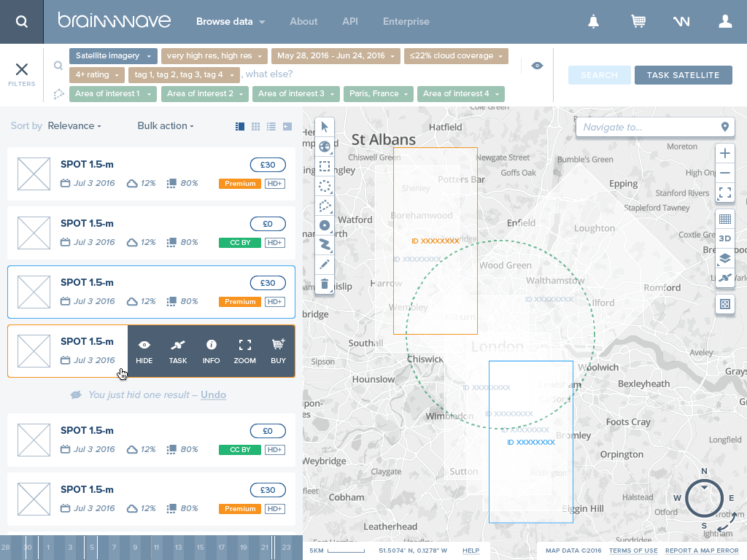Select timeline date 21

pos(264,548)
